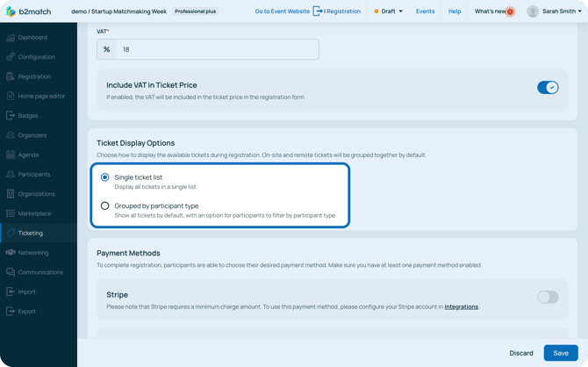Viewport: 588px width, 367px height.
Task: Follow the Integrations link
Action: pos(461,306)
